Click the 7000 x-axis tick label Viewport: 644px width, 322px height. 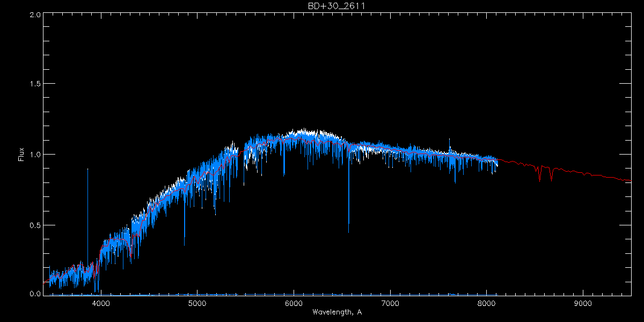pos(390,303)
